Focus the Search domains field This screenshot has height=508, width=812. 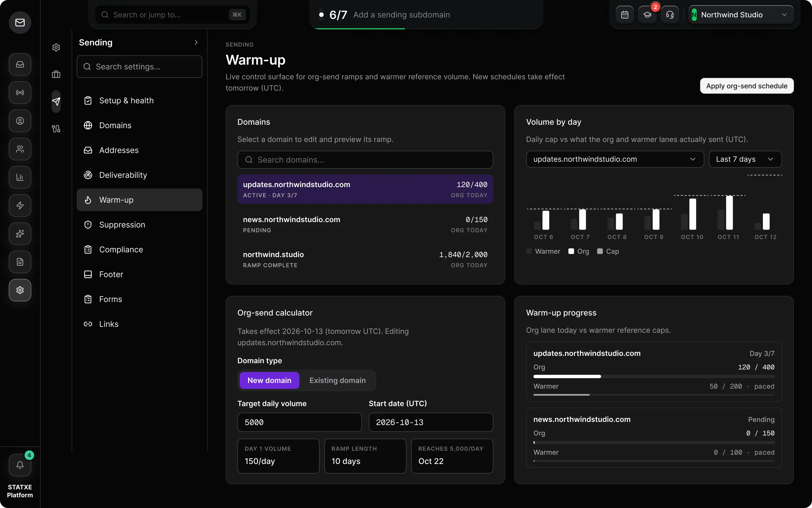point(365,160)
